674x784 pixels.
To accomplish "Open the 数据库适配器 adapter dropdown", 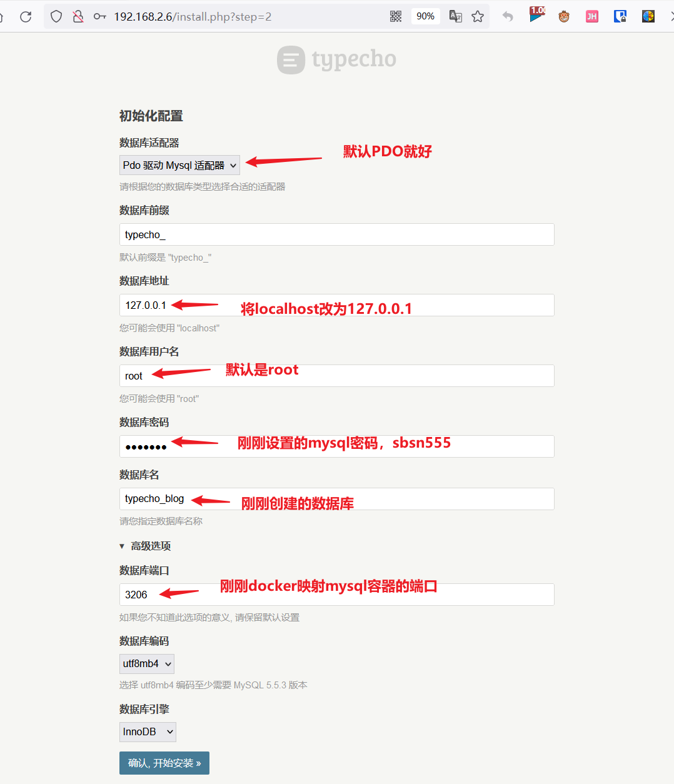I will [x=179, y=164].
